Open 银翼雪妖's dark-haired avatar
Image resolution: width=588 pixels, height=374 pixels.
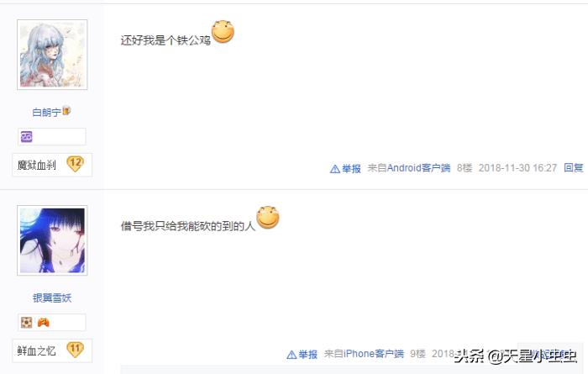52,240
